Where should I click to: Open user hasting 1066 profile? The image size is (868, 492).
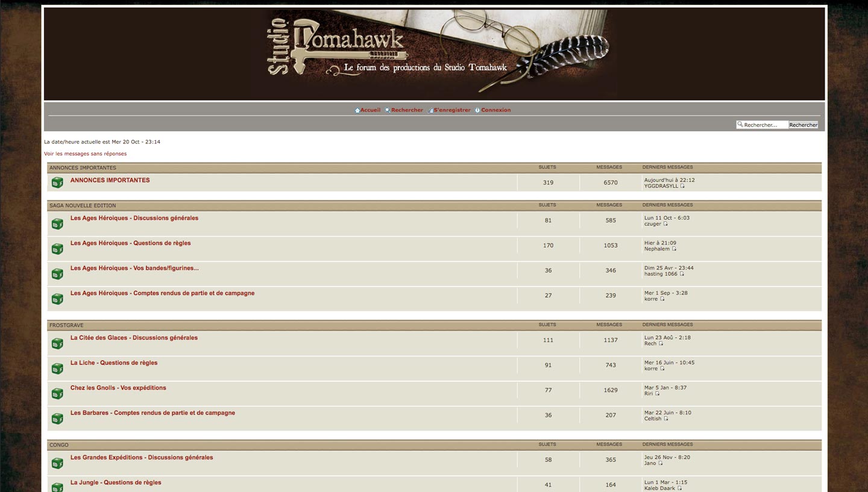[x=661, y=274]
